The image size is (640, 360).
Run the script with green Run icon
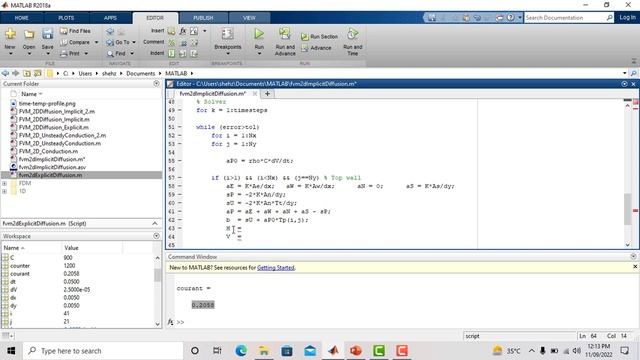[x=259, y=34]
